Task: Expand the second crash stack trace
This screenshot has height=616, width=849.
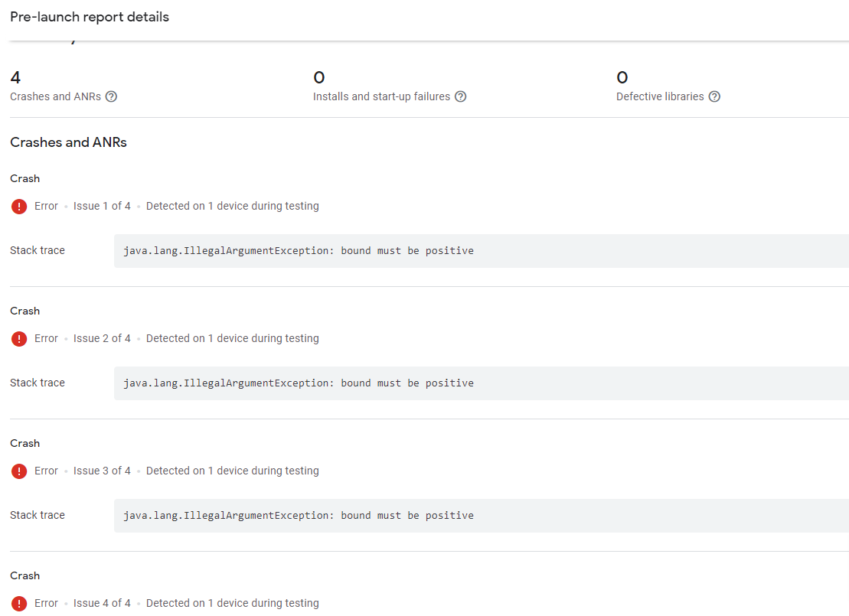Action: pos(481,383)
